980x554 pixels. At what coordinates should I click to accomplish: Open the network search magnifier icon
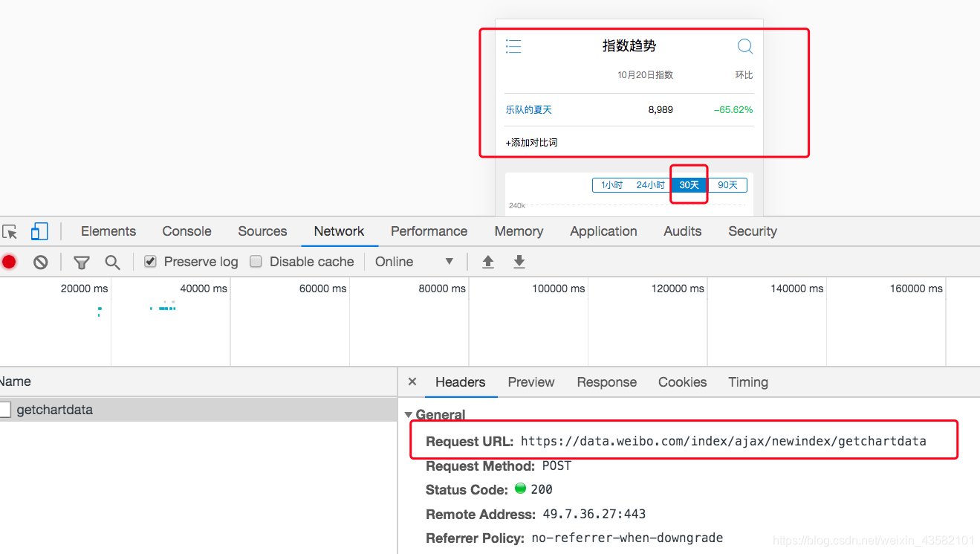[x=112, y=262]
